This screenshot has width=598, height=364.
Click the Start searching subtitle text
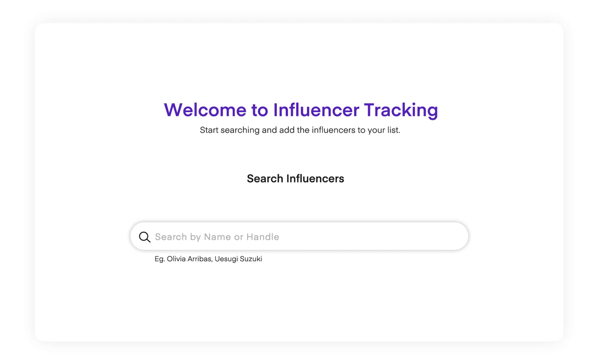(300, 130)
